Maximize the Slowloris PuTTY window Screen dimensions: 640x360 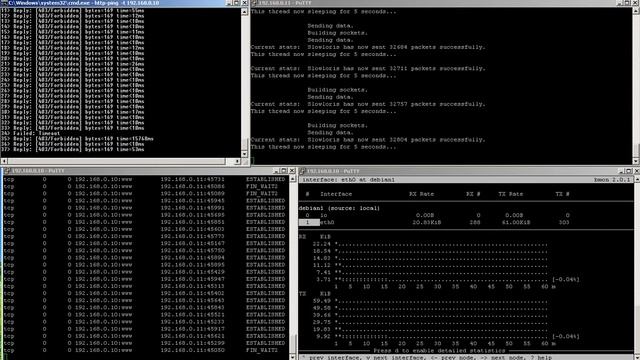[628, 3]
